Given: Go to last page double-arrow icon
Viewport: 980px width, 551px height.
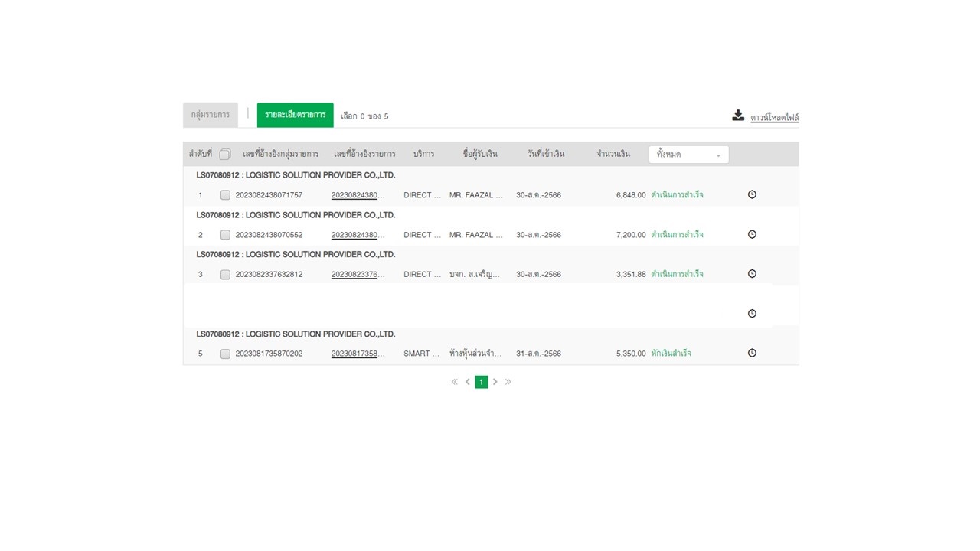Looking at the screenshot, I should pos(508,382).
